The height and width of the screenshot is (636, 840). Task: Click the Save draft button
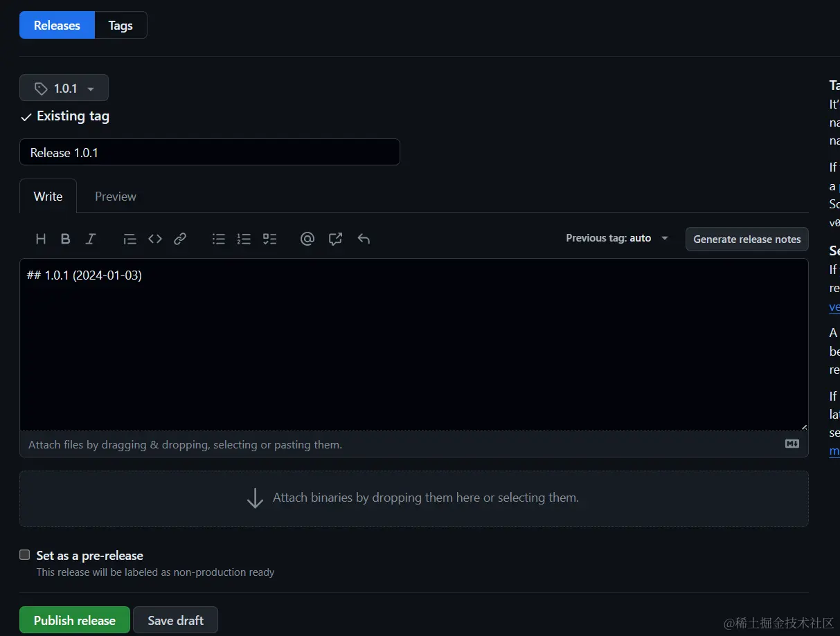[x=176, y=620]
